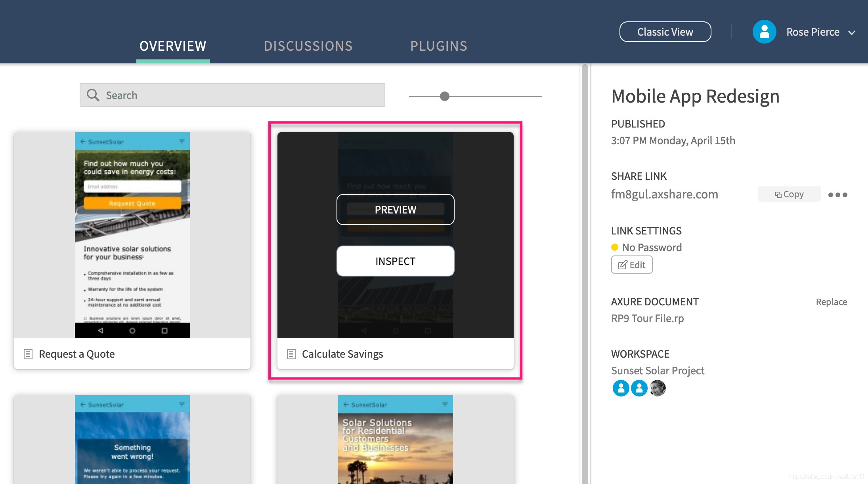
Task: Switch to the Plugins tab
Action: [x=439, y=46]
